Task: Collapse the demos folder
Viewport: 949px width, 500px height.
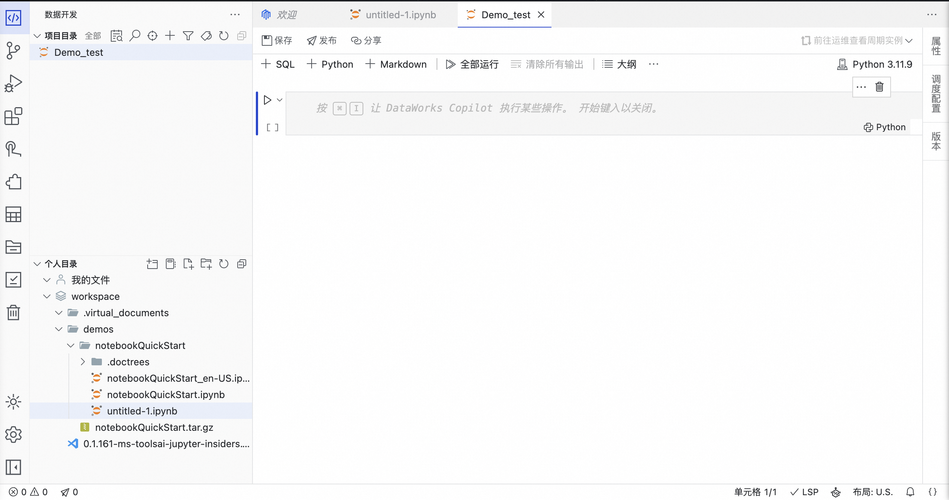Action: pyautogui.click(x=59, y=329)
